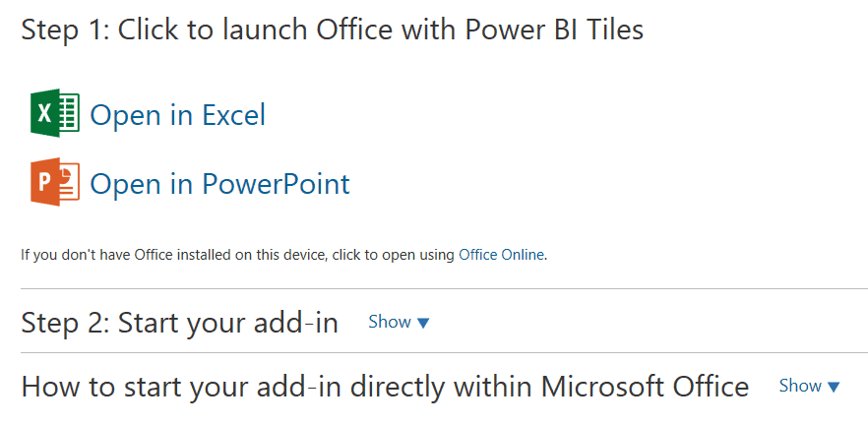Open the add-in in Excel
Image resolution: width=868 pixels, height=425 pixels.
click(x=177, y=115)
